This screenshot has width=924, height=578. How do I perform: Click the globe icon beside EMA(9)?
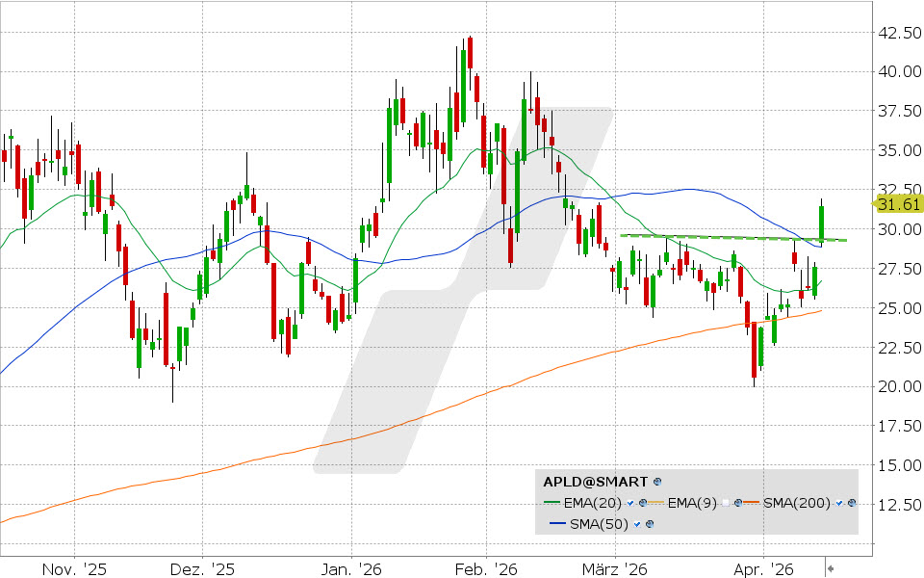738,502
